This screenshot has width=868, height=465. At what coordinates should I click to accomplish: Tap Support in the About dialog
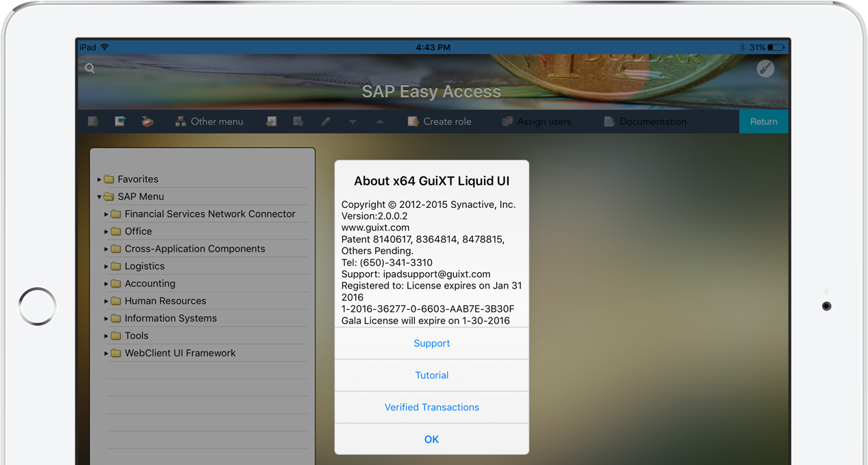[432, 343]
